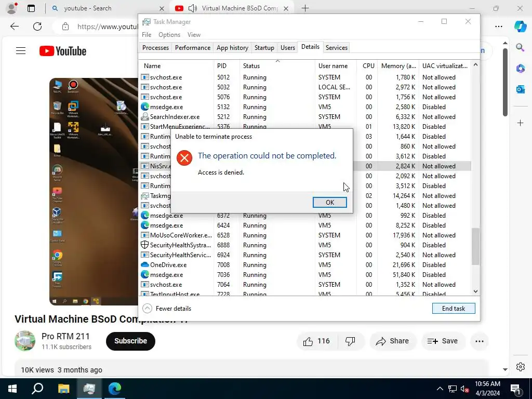Open Edge sidebar settings gear
The image size is (532, 399).
coord(520,367)
